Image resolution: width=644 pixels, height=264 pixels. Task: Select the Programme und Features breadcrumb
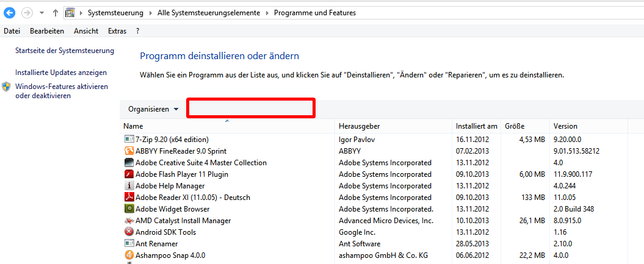[x=314, y=13]
